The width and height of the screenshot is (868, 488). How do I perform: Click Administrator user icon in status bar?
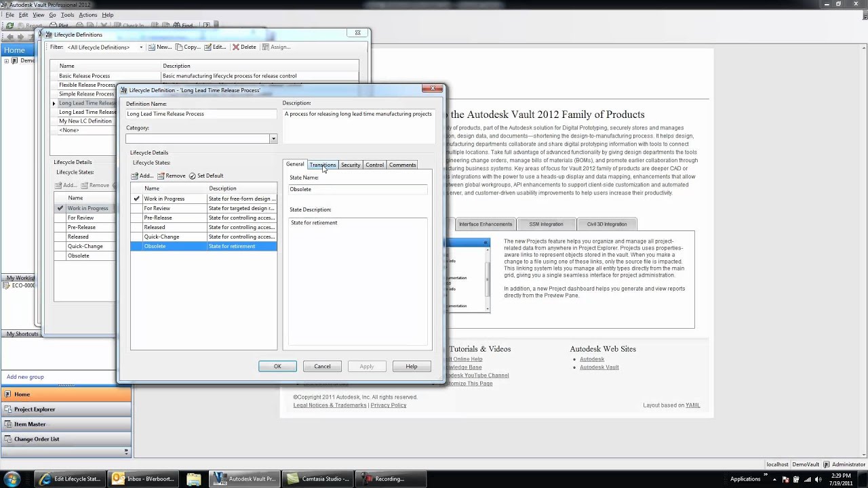826,464
